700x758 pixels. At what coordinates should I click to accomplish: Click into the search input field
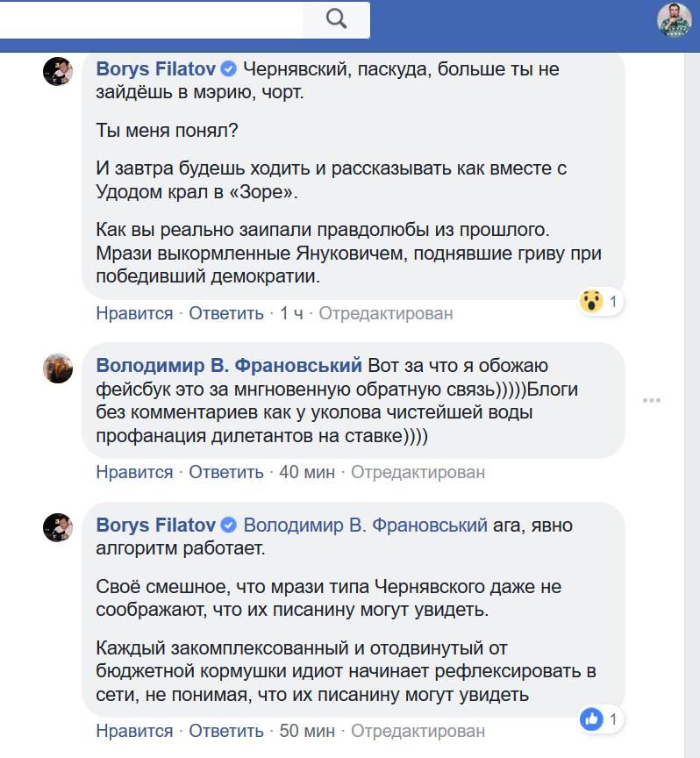click(149, 17)
